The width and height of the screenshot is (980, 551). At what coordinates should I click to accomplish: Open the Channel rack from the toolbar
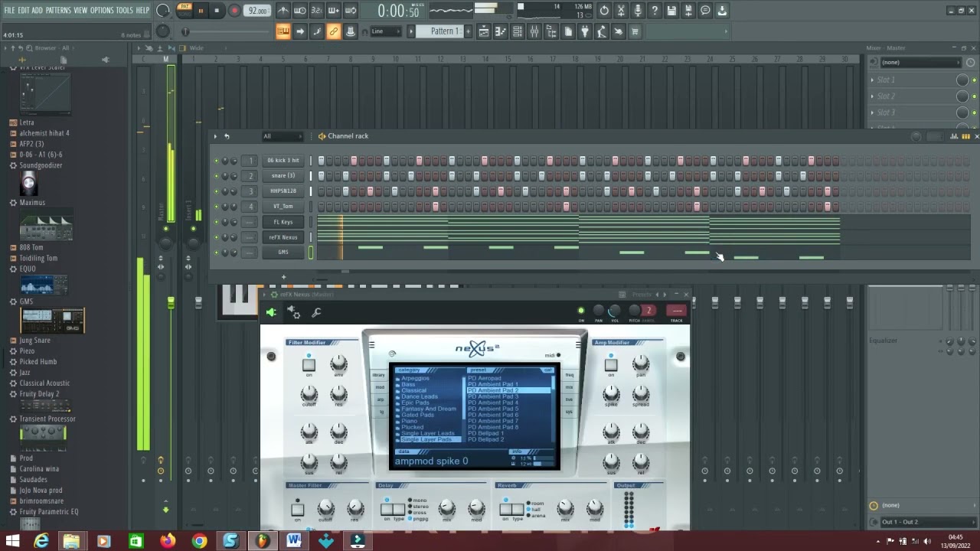518,31
